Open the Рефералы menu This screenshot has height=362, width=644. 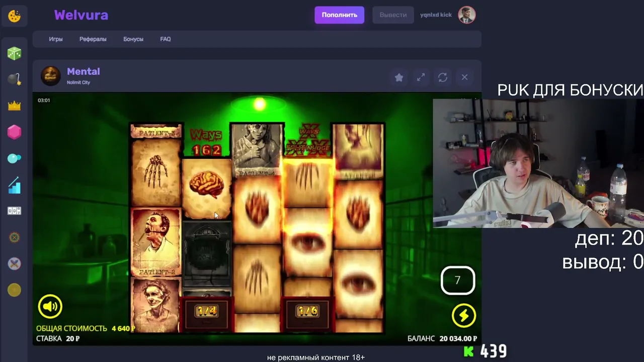(93, 39)
